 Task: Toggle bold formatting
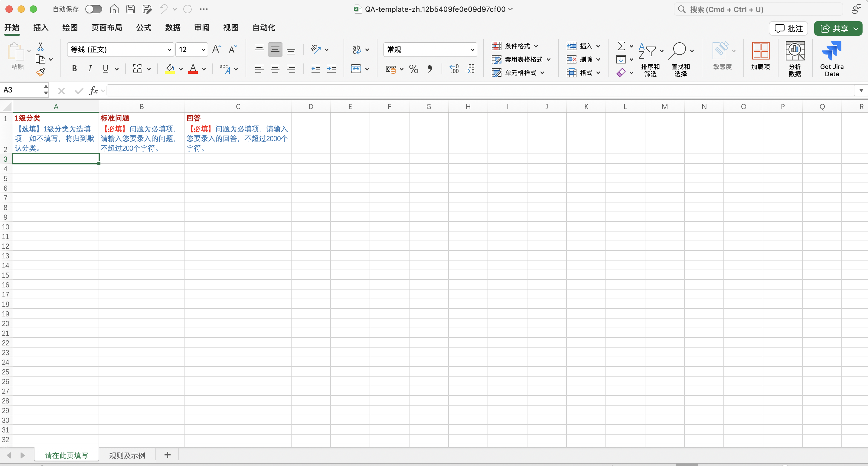74,69
